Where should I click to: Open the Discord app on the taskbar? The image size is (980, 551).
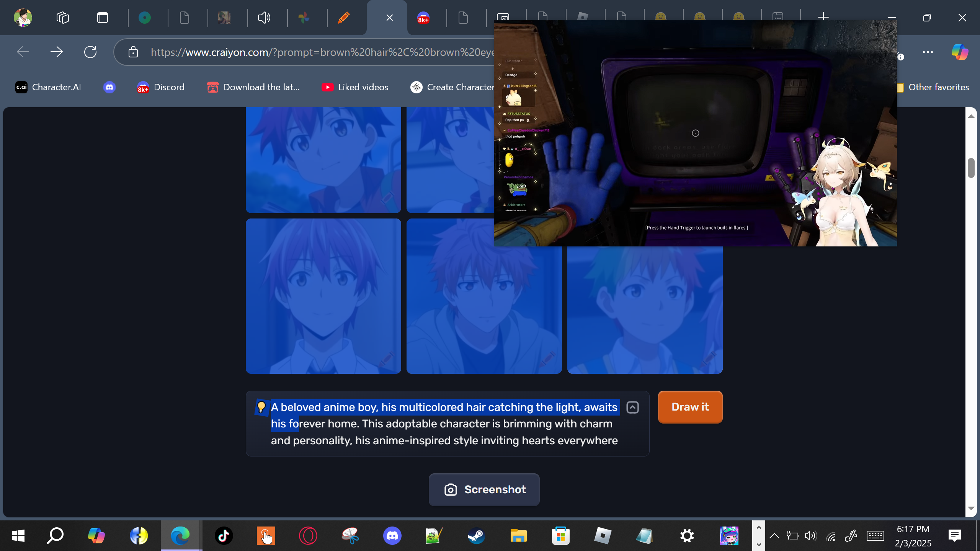(x=392, y=536)
